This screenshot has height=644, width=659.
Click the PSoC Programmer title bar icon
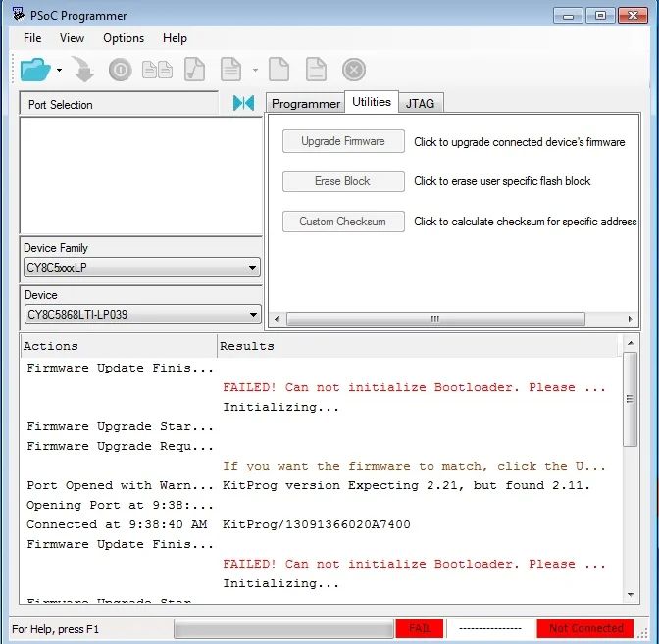[18, 14]
